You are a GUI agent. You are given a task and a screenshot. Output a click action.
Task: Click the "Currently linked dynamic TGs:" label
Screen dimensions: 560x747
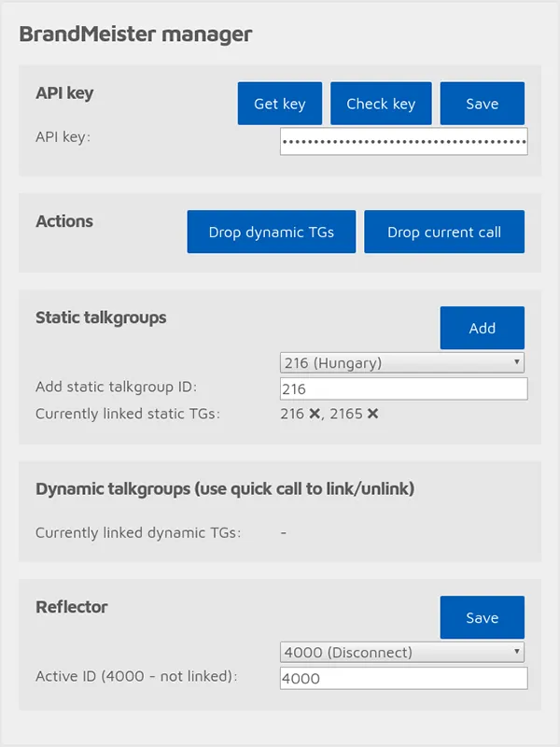click(x=138, y=532)
